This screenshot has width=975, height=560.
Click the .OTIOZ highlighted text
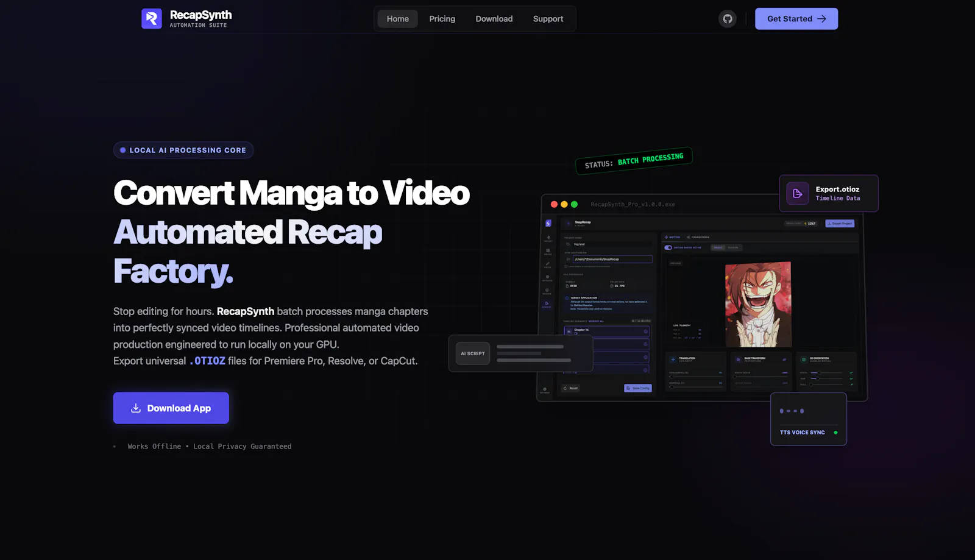coord(207,361)
